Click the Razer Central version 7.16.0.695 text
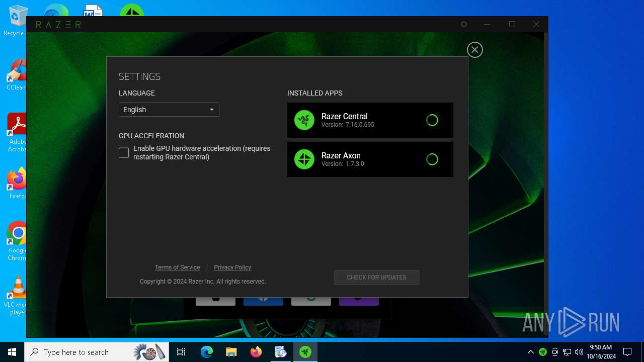 [x=348, y=125]
